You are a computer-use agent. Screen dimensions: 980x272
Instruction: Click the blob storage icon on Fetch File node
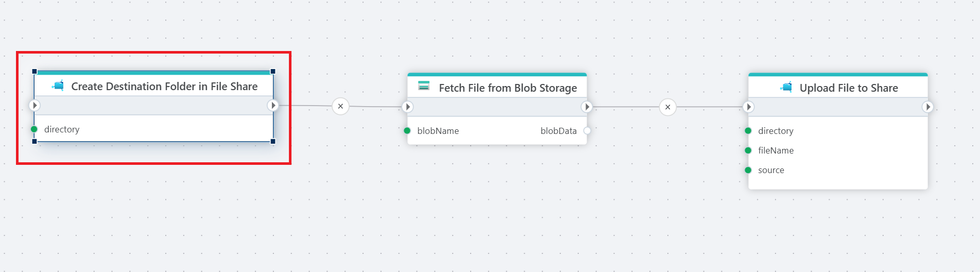pyautogui.click(x=424, y=86)
